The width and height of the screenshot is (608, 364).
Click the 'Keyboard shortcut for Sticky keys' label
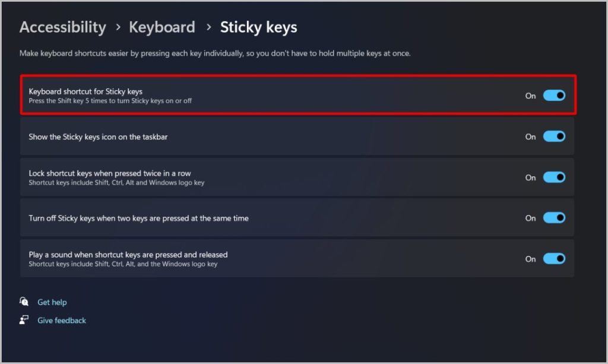click(x=85, y=91)
